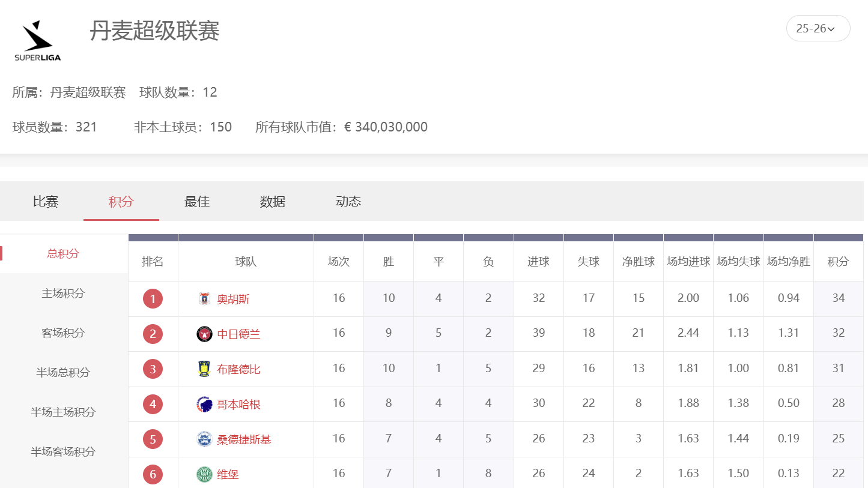
Task: Click the rank 4 badge icon
Action: [153, 404]
